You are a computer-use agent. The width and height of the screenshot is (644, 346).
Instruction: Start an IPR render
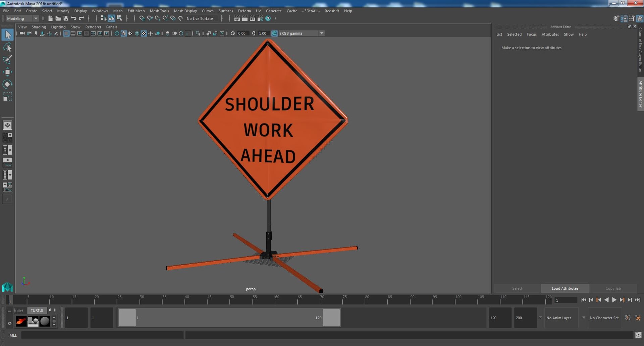(x=252, y=18)
